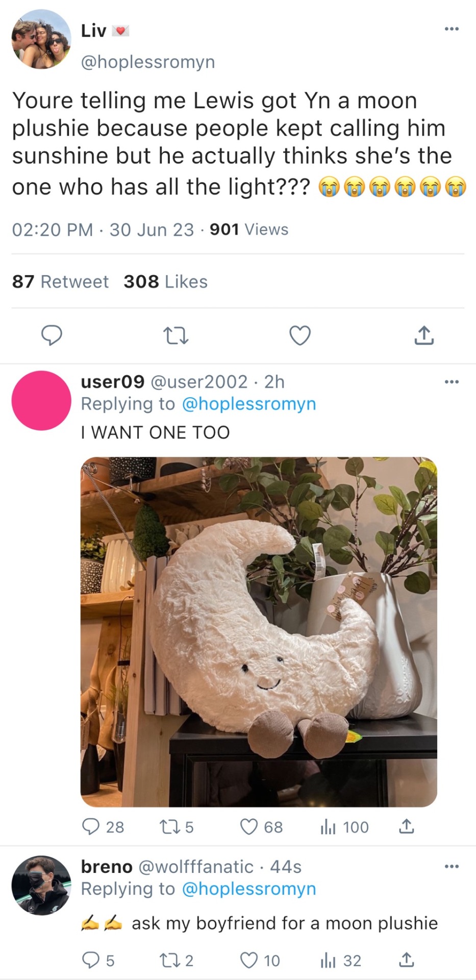476x980 pixels.
Task: Reply to breno's comment
Action: pyautogui.click(x=91, y=960)
